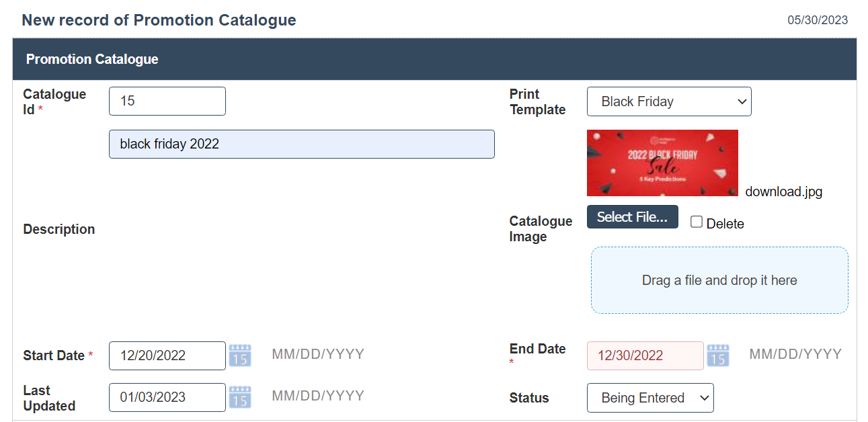Expand the Print Template dropdown

669,101
